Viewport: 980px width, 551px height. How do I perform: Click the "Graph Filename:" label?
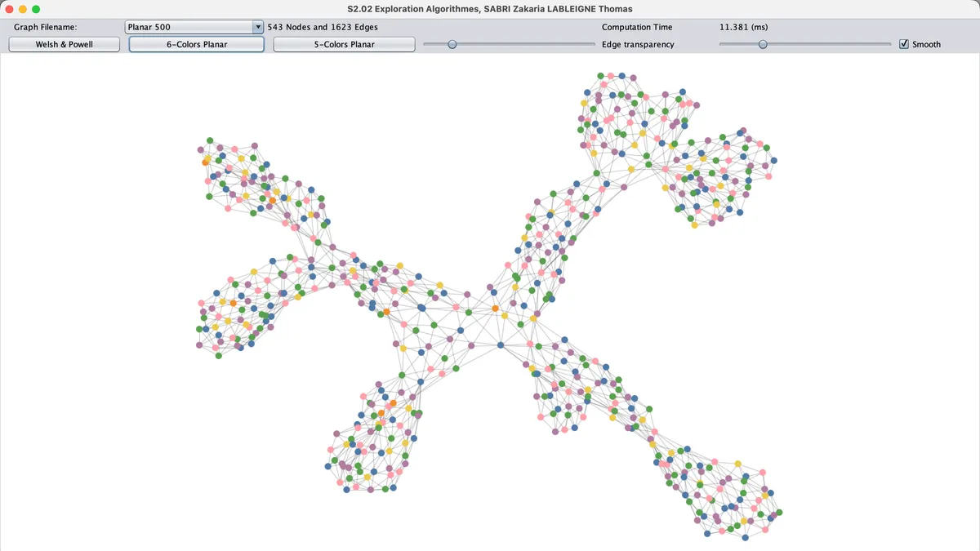[x=45, y=27]
